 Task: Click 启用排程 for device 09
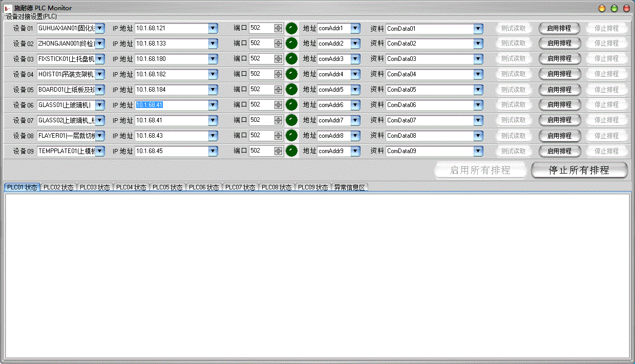[x=559, y=152]
